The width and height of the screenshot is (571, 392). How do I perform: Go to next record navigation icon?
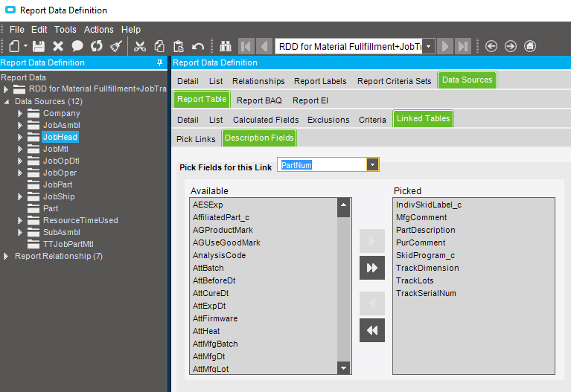[444, 46]
